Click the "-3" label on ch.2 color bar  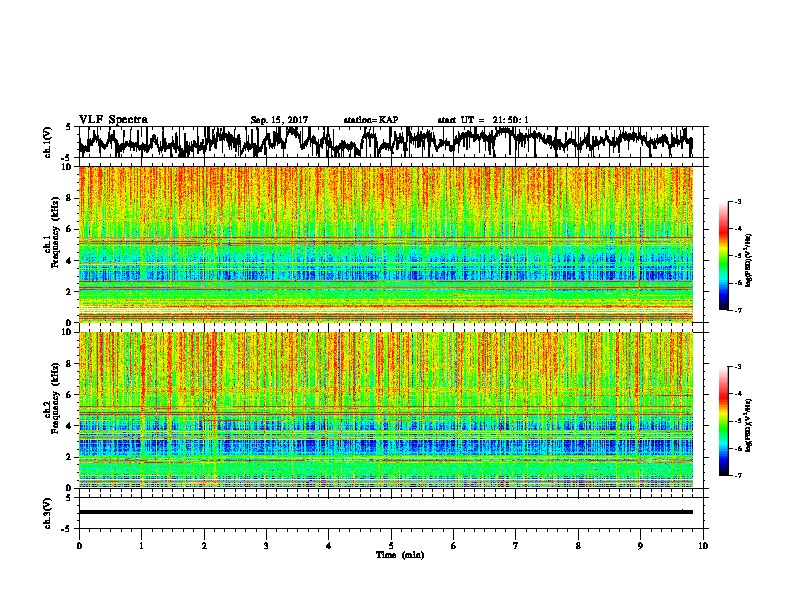click(737, 367)
